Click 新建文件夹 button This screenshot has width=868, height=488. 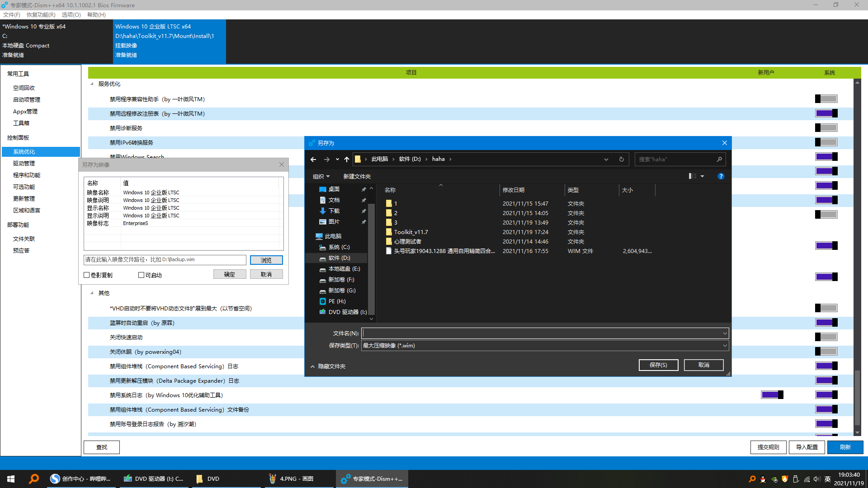coord(357,177)
